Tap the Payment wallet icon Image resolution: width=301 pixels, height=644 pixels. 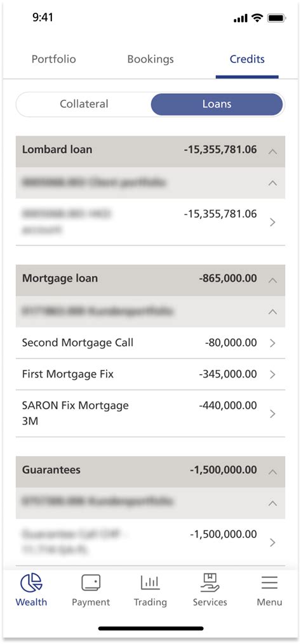tap(91, 583)
